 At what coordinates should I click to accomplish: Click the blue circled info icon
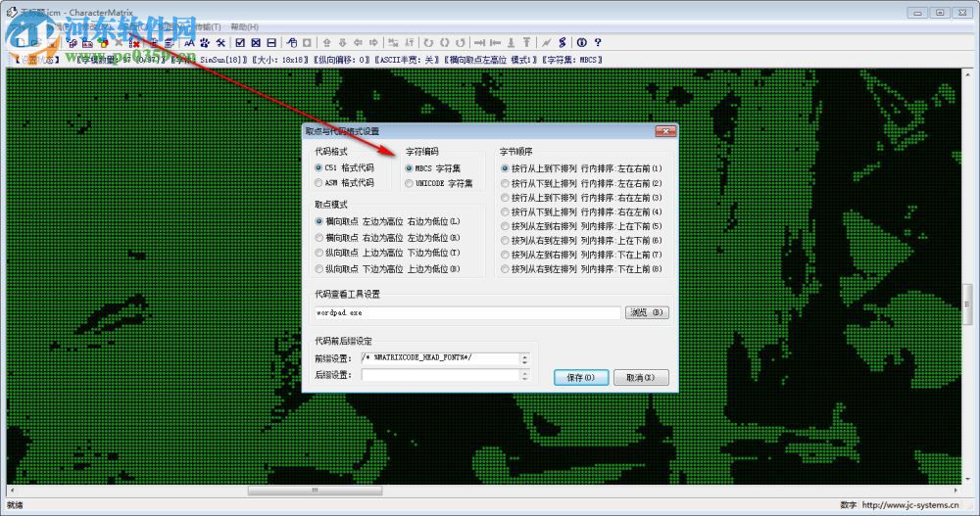582,42
